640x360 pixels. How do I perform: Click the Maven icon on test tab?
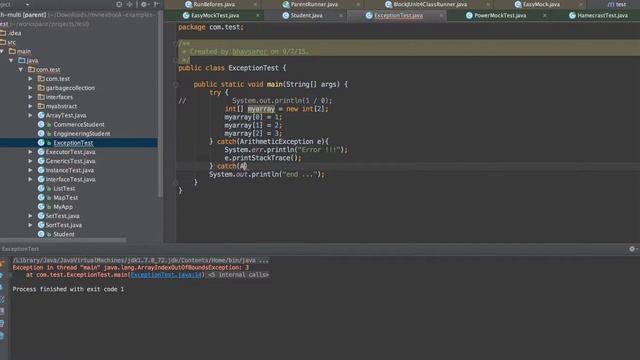[611, 4]
